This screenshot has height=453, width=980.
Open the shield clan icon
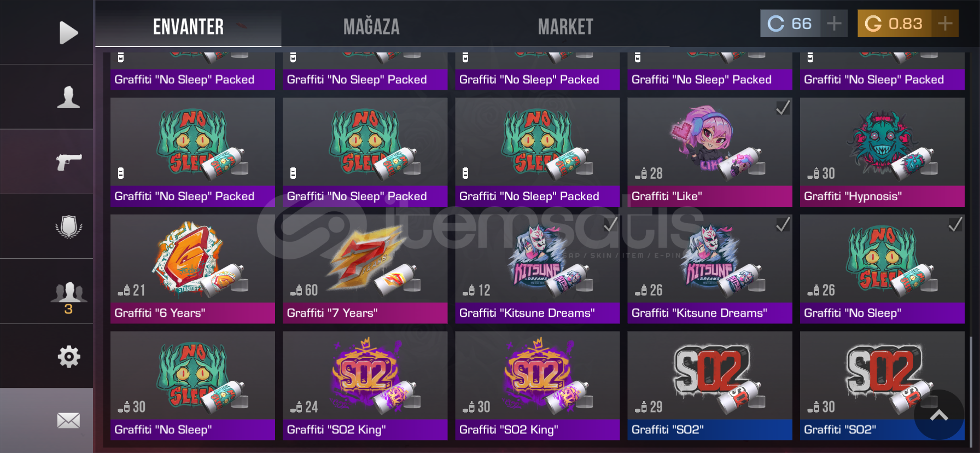(69, 226)
